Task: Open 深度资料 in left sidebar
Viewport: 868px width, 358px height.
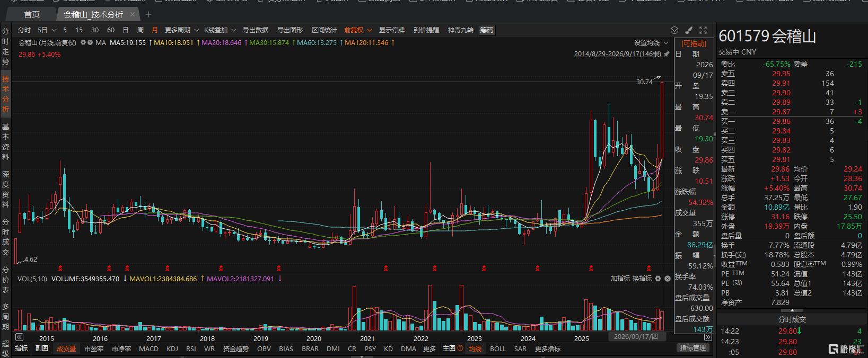Action: (x=5, y=190)
